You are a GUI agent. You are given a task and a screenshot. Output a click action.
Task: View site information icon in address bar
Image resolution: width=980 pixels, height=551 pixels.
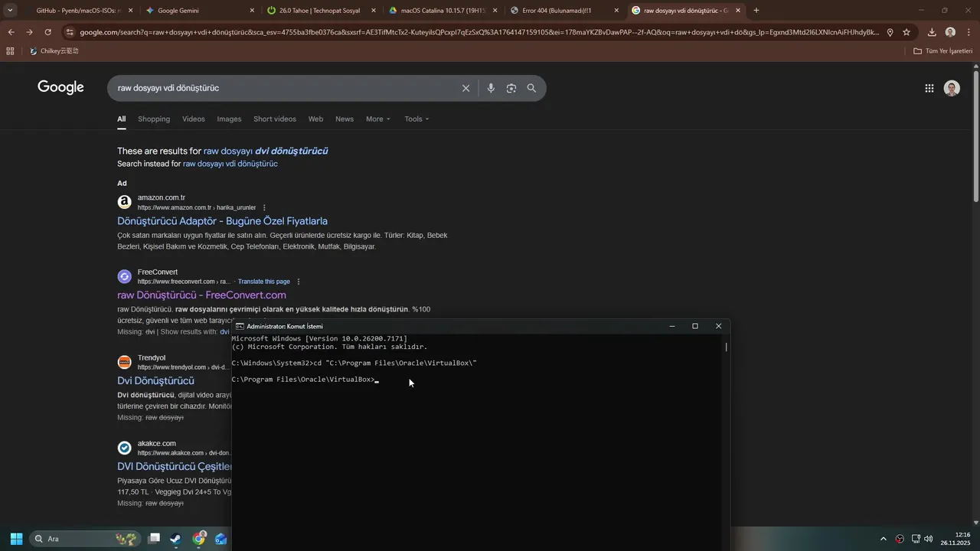point(70,32)
